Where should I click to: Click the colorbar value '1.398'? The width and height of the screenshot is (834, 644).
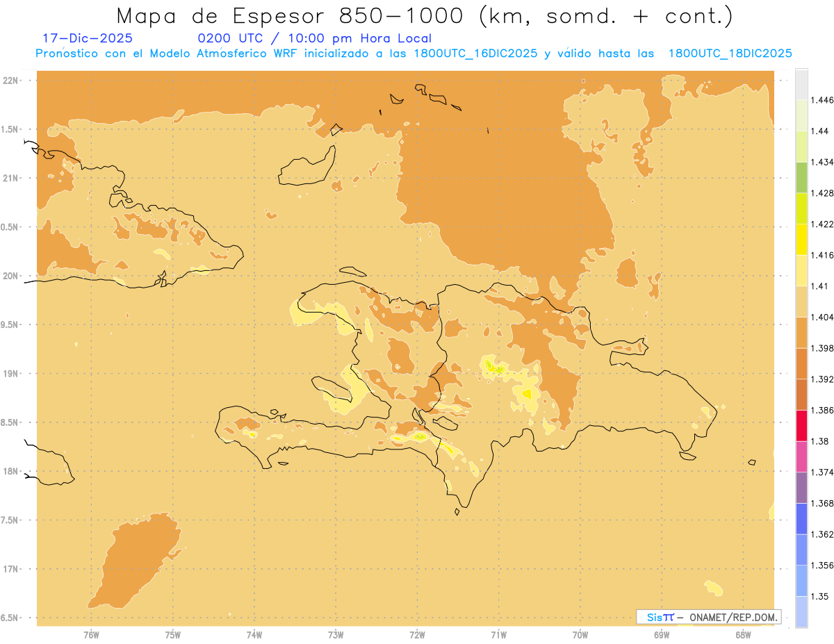[x=822, y=348]
